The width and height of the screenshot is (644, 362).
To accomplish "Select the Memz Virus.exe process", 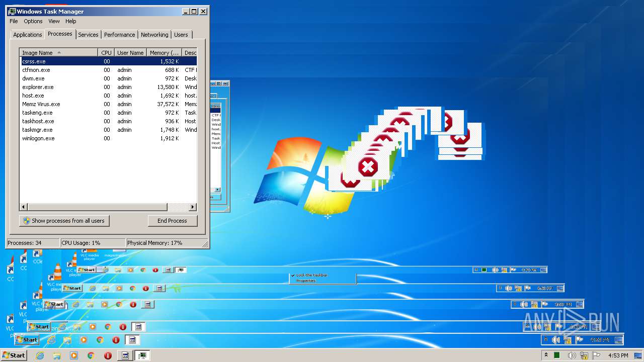I will (x=108, y=104).
